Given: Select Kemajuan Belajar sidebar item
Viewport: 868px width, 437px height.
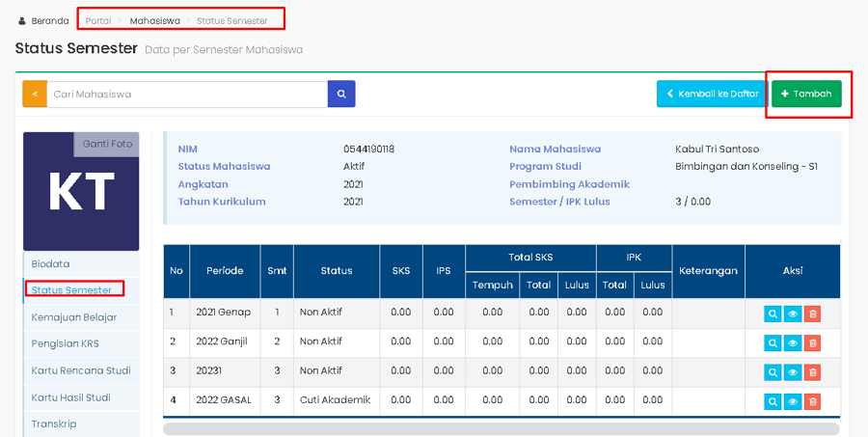Looking at the screenshot, I should [x=73, y=316].
